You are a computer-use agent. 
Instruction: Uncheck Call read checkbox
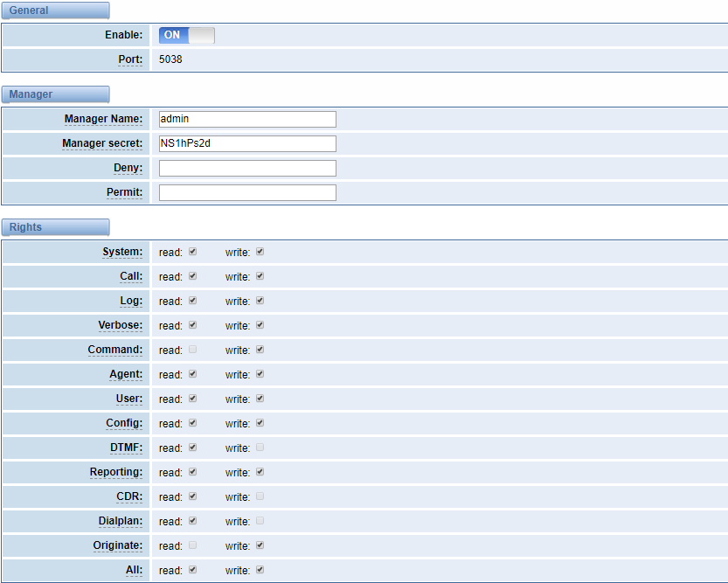click(192, 276)
